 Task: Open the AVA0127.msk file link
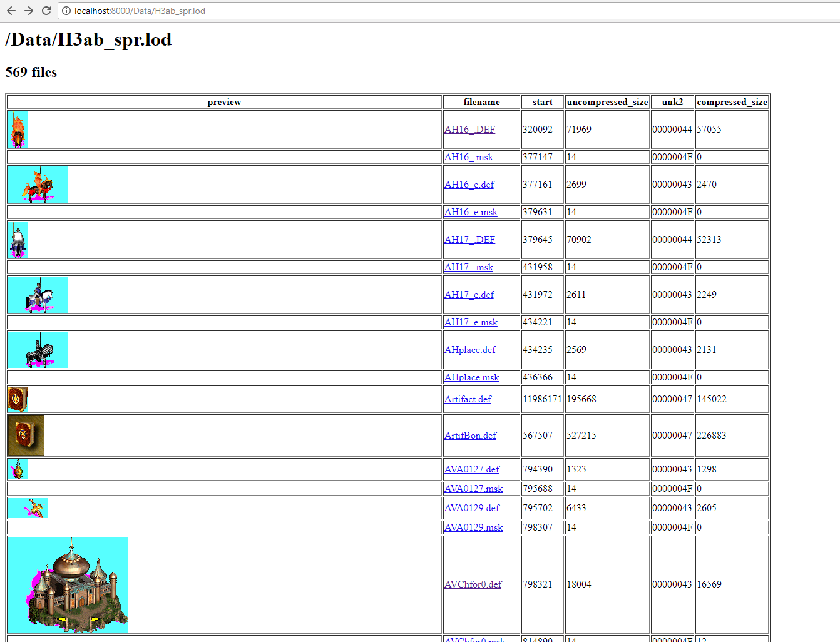point(473,489)
